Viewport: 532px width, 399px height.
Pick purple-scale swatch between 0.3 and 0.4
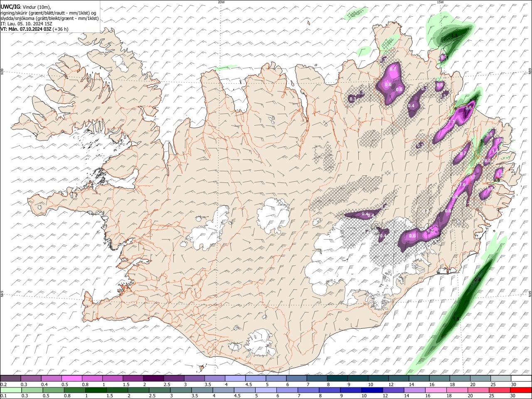point(31,378)
